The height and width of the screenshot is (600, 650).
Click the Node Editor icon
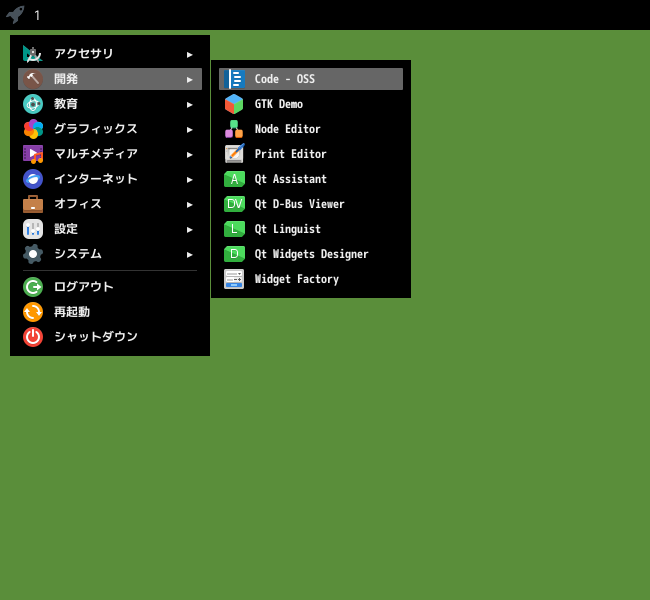(x=234, y=129)
